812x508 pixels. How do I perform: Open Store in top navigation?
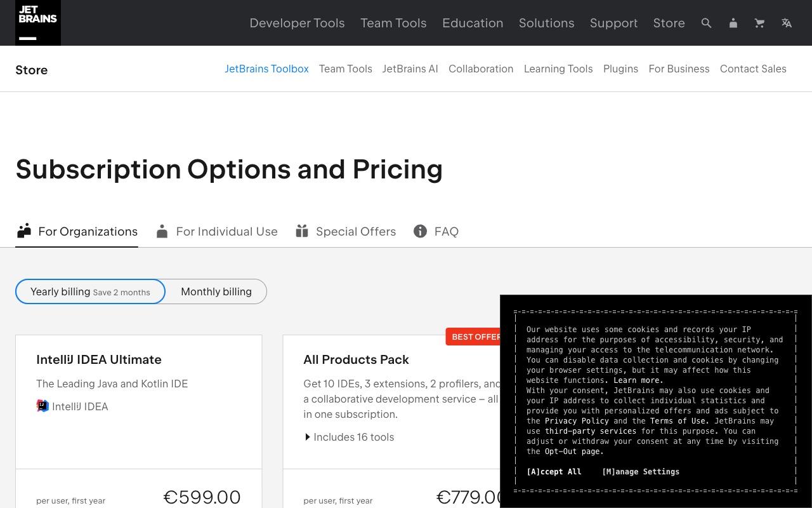[x=669, y=23]
